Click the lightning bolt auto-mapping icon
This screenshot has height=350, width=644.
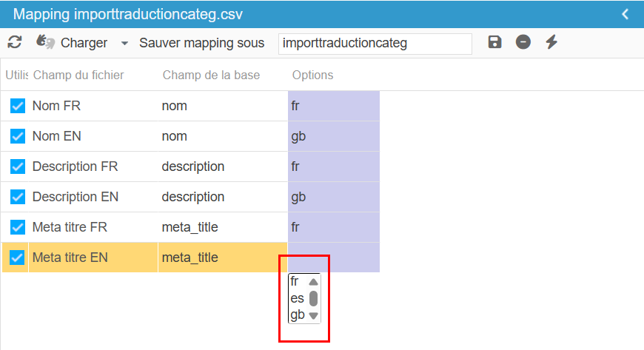point(551,42)
